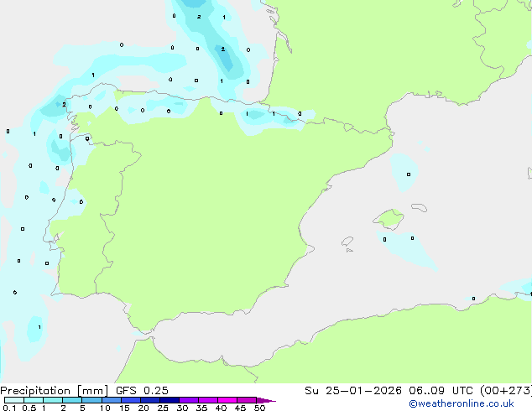Click the heaviest rain blob in the Bay of Biscay

tap(225, 57)
